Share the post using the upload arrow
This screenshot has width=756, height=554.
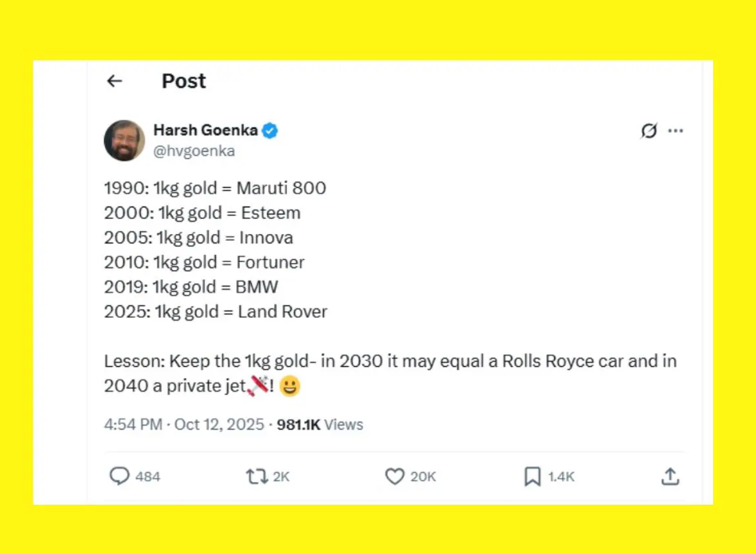(670, 476)
